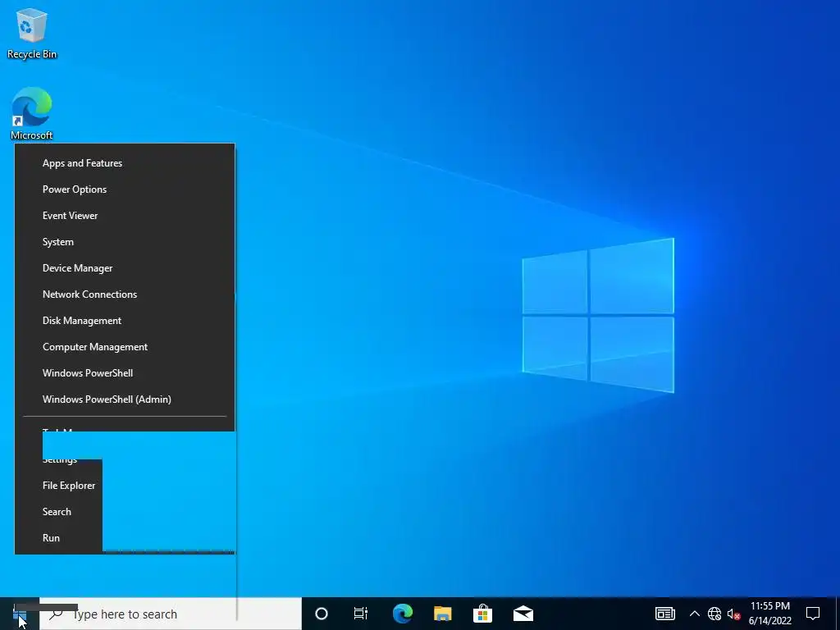Choose Search in the context menu
The image size is (840, 630).
click(57, 512)
